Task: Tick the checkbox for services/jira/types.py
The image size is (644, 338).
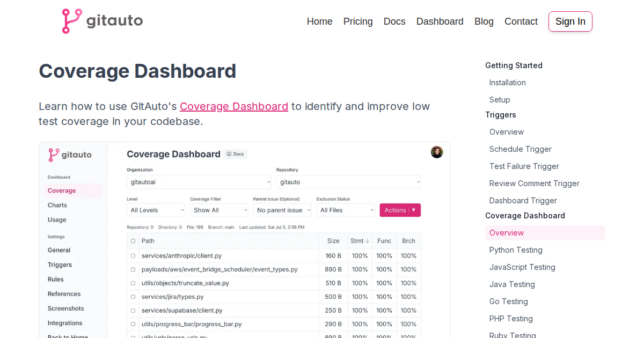Action: (x=133, y=297)
